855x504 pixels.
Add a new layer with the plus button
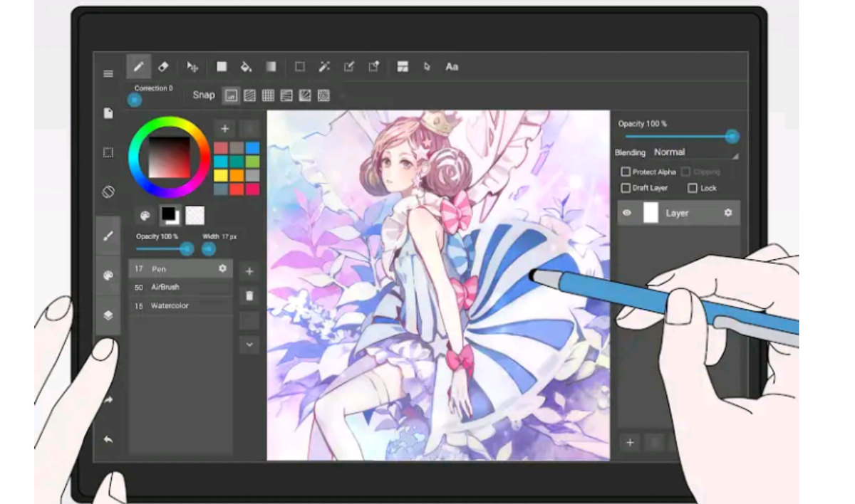pos(630,443)
